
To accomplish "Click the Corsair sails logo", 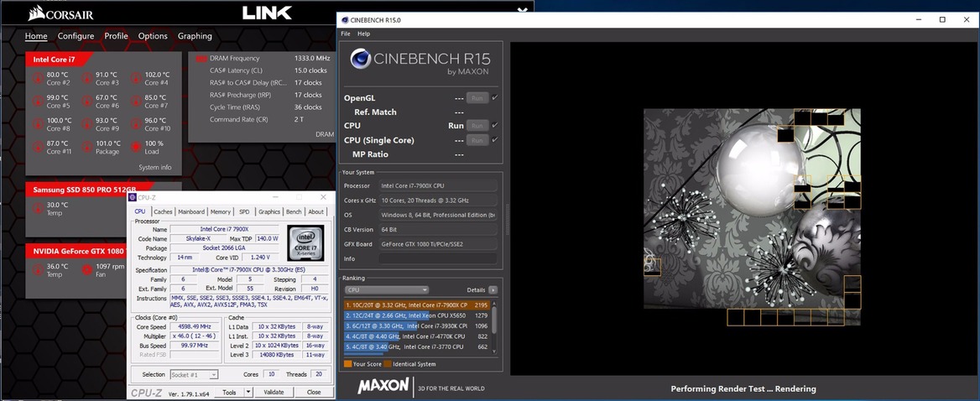I will click(x=35, y=13).
